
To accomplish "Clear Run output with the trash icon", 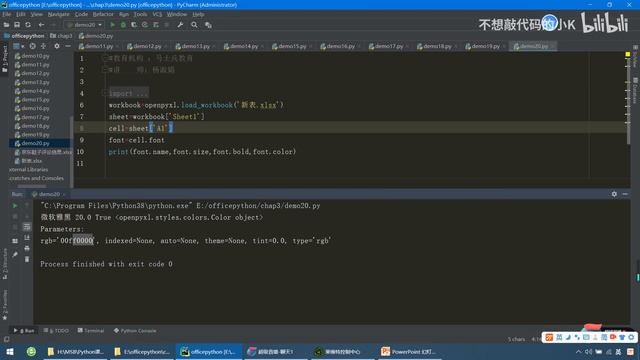I will click(x=27, y=259).
